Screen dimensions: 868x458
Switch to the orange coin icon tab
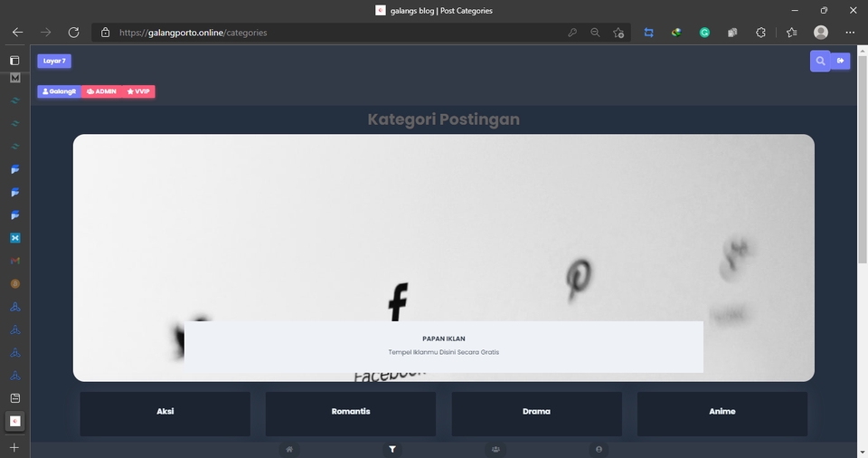coord(15,284)
